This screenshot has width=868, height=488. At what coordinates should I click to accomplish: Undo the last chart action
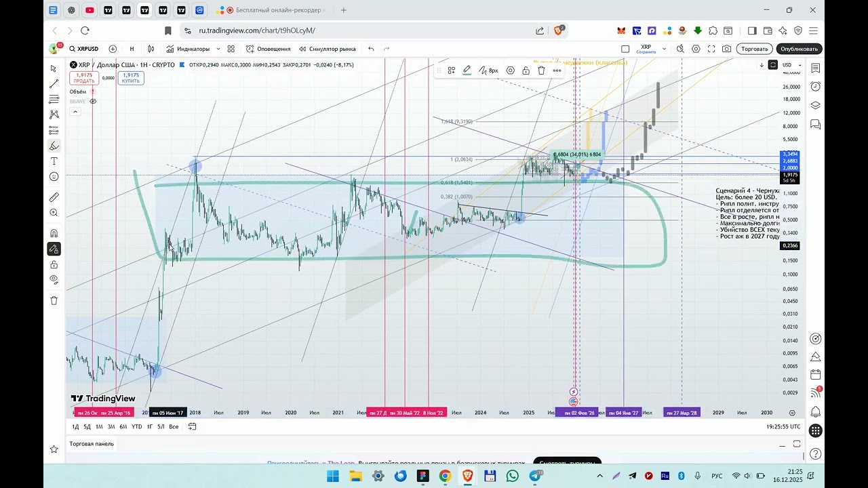(371, 49)
